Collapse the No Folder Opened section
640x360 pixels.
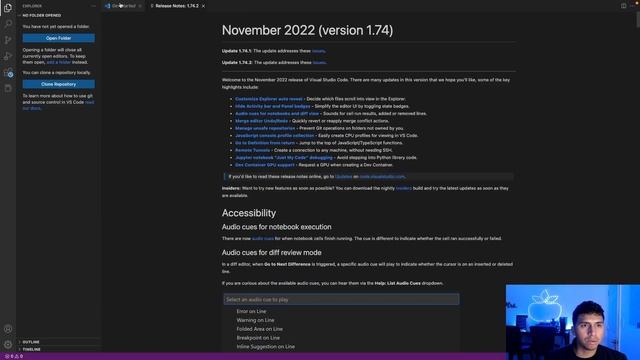[x=41, y=16]
